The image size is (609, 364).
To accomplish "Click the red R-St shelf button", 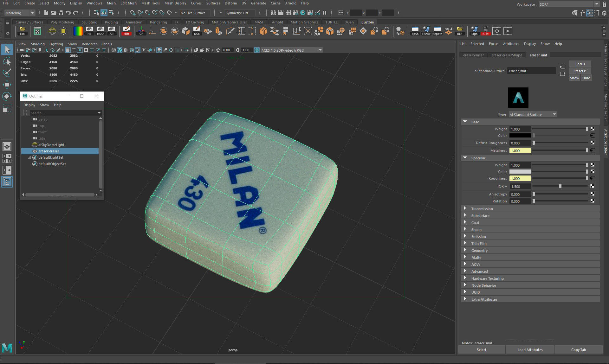I will pyautogui.click(x=485, y=31).
